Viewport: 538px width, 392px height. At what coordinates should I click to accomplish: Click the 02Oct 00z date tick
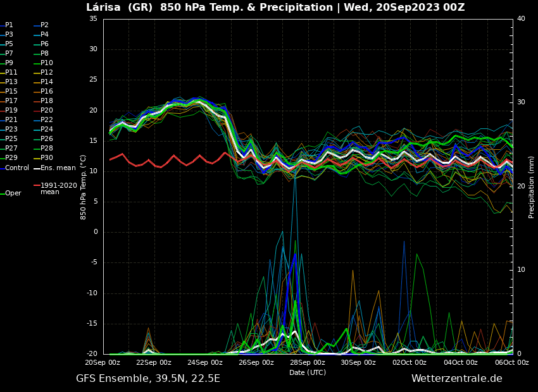tap(410, 363)
